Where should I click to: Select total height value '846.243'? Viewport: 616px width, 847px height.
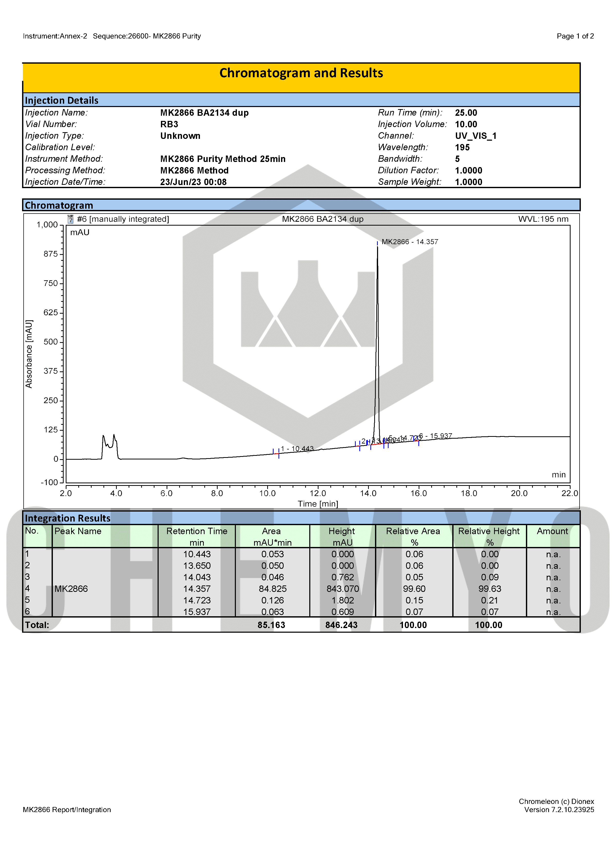click(x=341, y=625)
